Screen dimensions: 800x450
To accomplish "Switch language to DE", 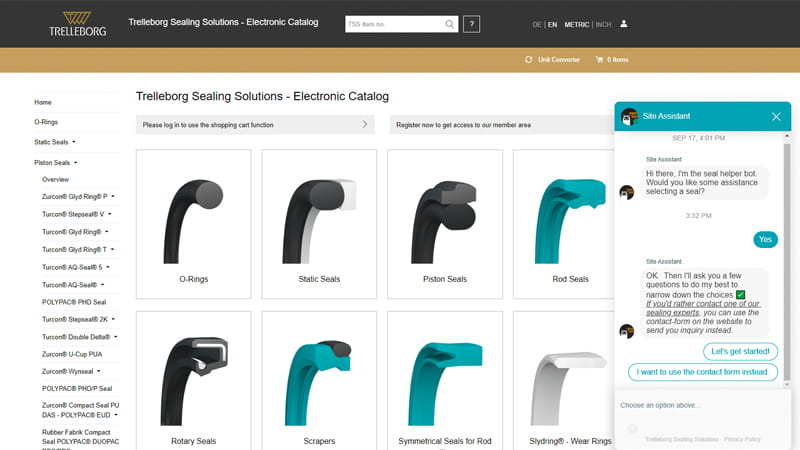I will tap(537, 24).
